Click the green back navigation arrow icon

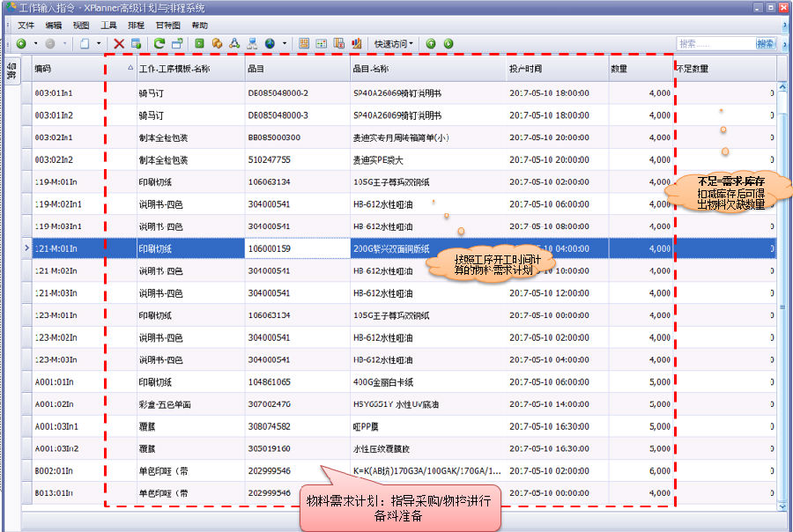(x=20, y=43)
